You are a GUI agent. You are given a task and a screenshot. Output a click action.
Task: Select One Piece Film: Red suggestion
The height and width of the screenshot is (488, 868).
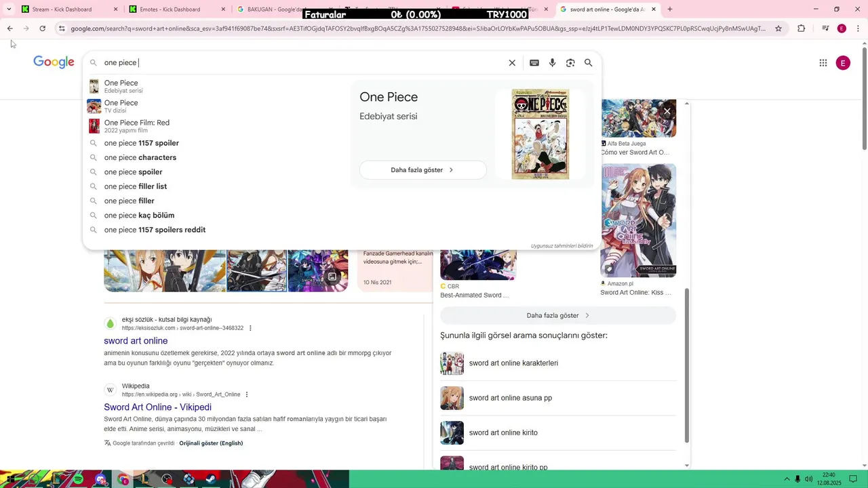click(x=216, y=126)
